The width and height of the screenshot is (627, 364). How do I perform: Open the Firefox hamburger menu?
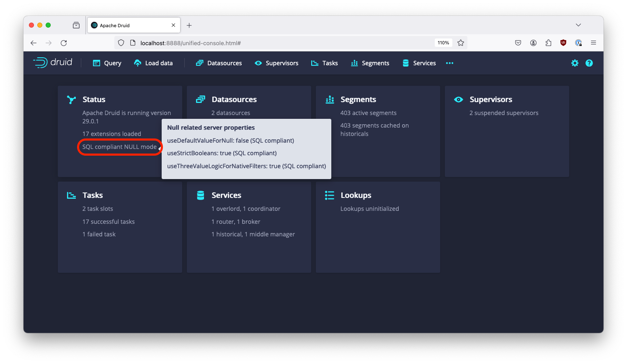coord(593,42)
